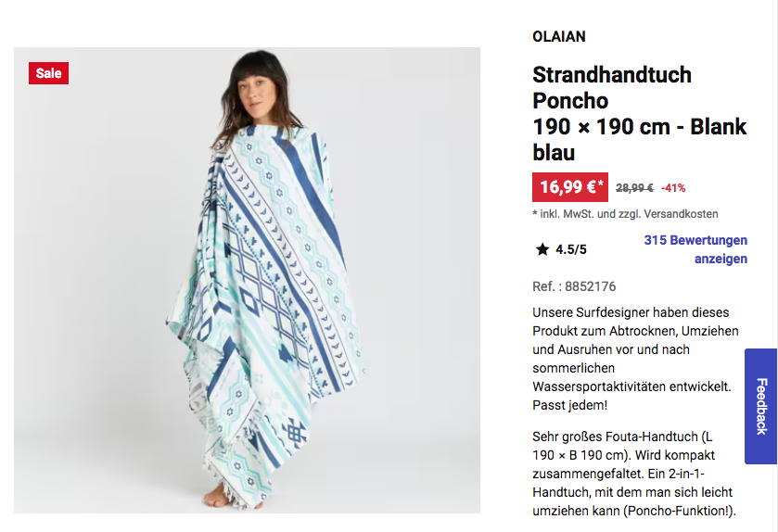Image resolution: width=778 pixels, height=532 pixels.
Task: Click the (Poncho-Funktion!) text
Action: [x=680, y=511]
